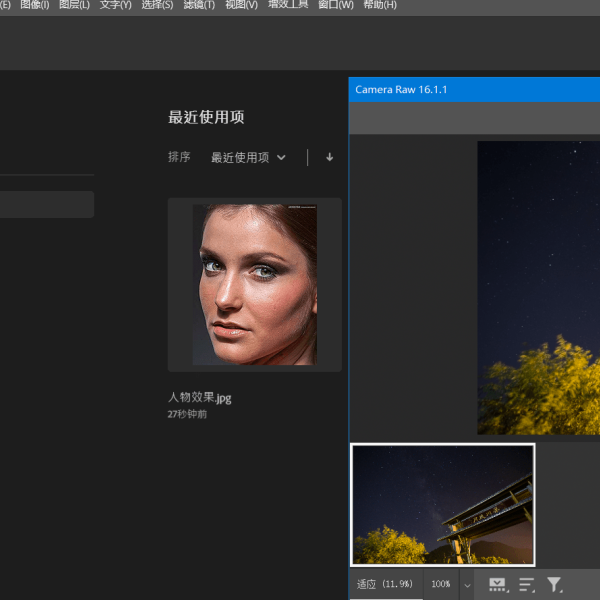Select the night sky filmstrip thumbnail
This screenshot has width=600, height=600.
point(443,505)
